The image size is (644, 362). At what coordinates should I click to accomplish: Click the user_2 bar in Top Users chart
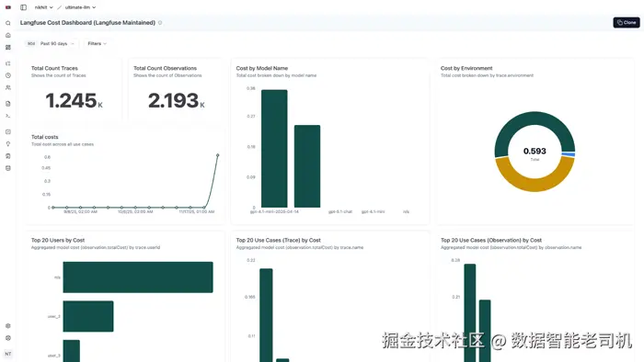pyautogui.click(x=88, y=316)
